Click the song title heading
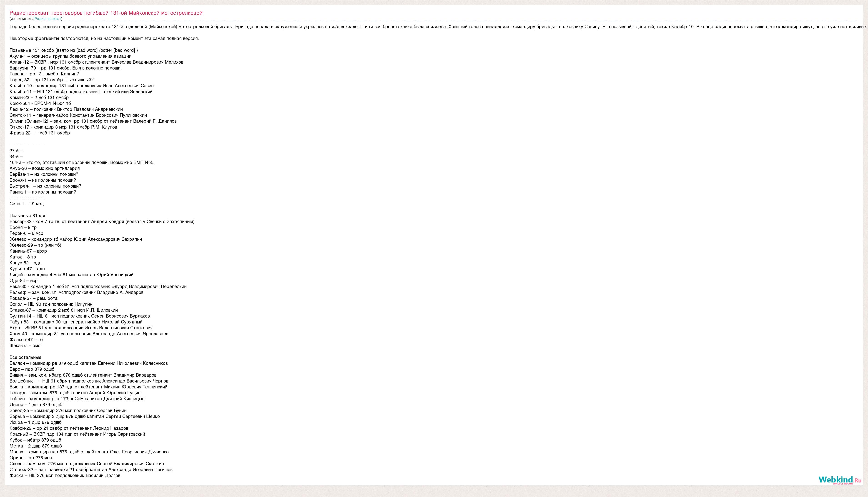This screenshot has height=497, width=868. coord(106,13)
